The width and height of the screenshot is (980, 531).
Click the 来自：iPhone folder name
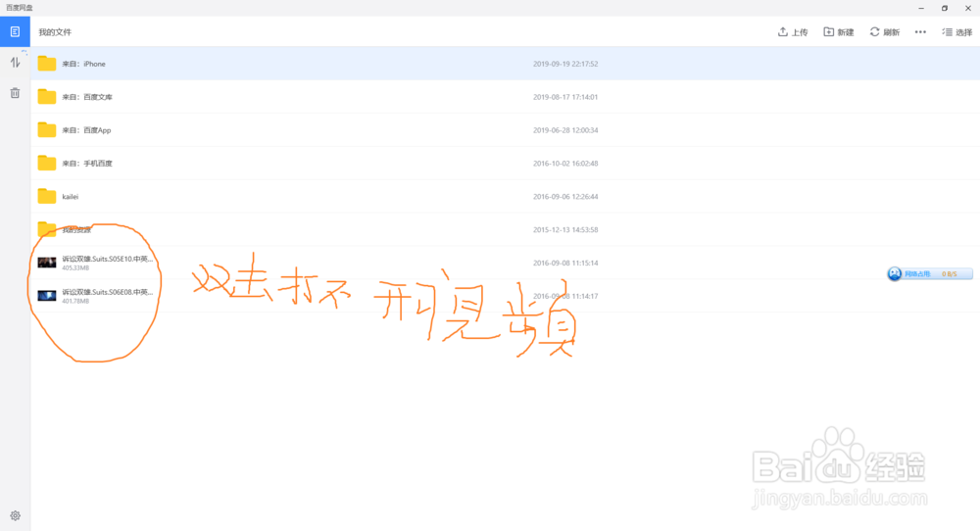[x=83, y=64]
